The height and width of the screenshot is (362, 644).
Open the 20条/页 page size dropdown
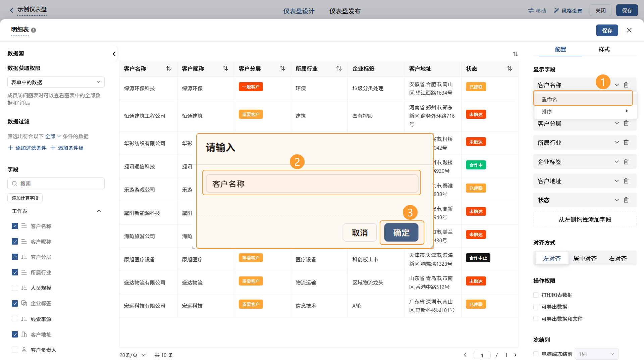[x=133, y=355]
